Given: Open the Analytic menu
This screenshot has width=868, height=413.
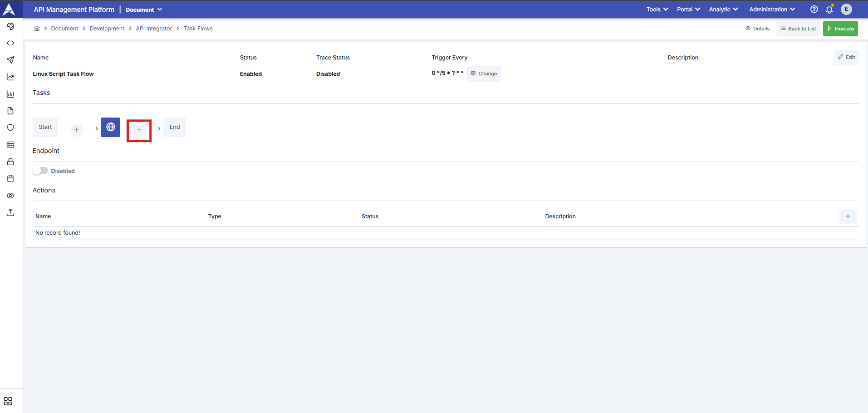Looking at the screenshot, I should tap(723, 10).
